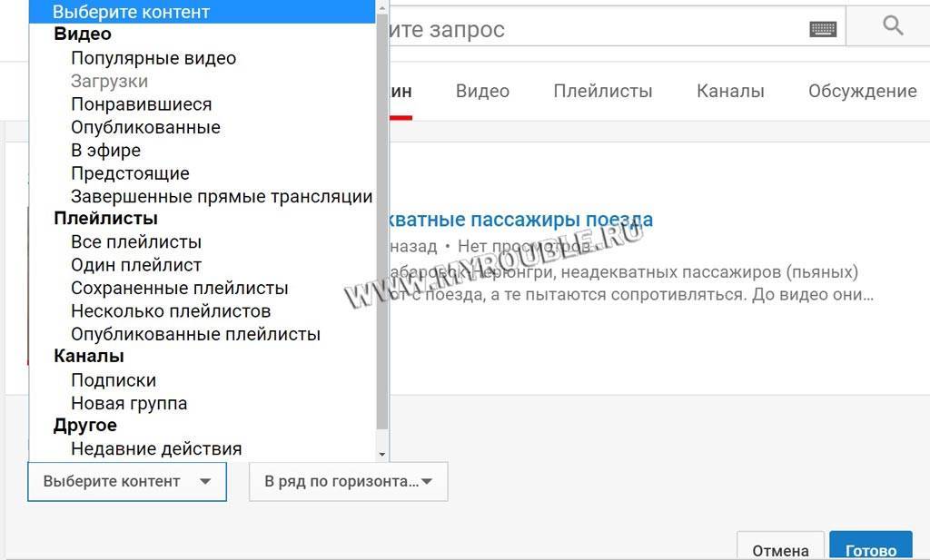Pick "В эфире" from content list
The height and width of the screenshot is (560, 930).
pos(105,151)
